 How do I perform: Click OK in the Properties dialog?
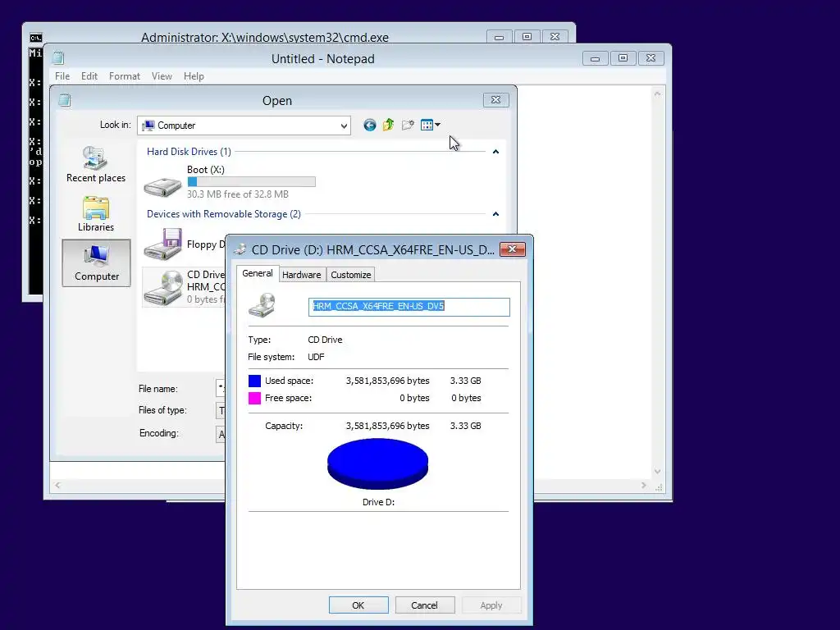(x=358, y=605)
